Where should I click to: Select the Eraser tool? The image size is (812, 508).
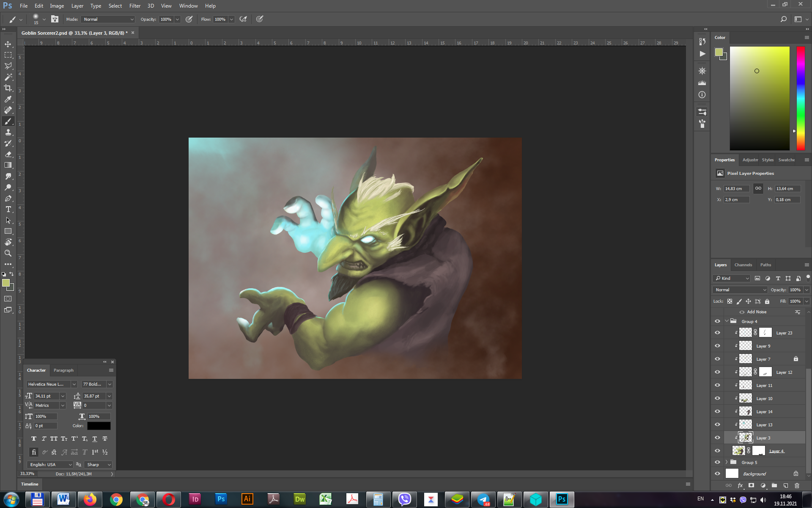coord(8,154)
